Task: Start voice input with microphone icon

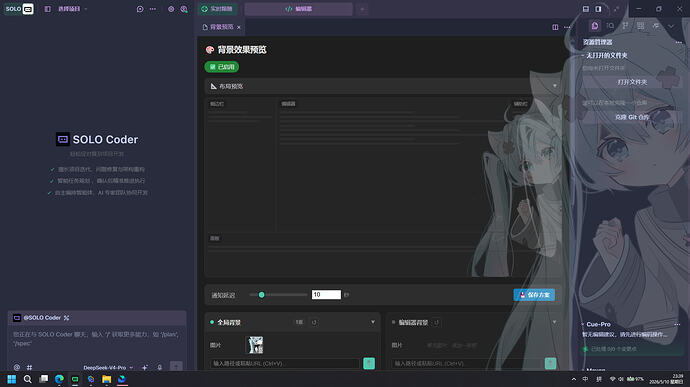Action: point(160,367)
